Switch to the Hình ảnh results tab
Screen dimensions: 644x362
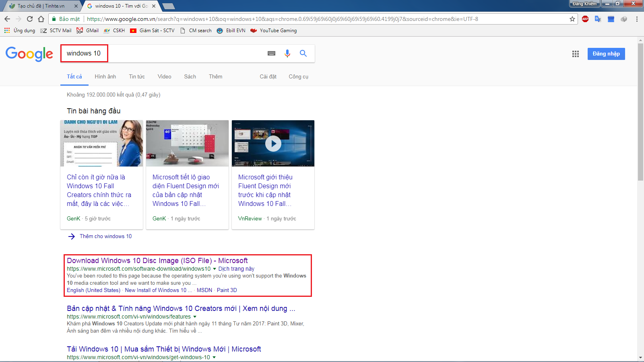(105, 76)
